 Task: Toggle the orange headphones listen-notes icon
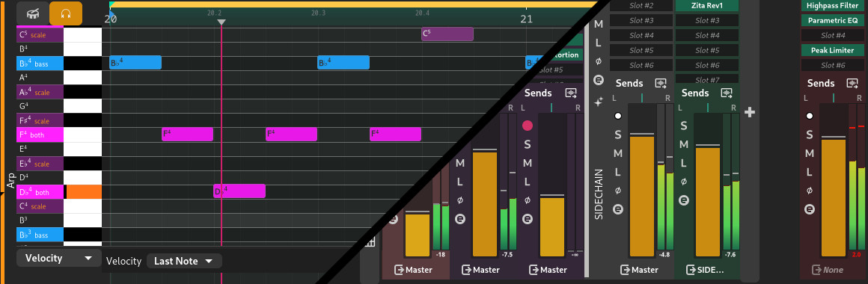[x=66, y=13]
